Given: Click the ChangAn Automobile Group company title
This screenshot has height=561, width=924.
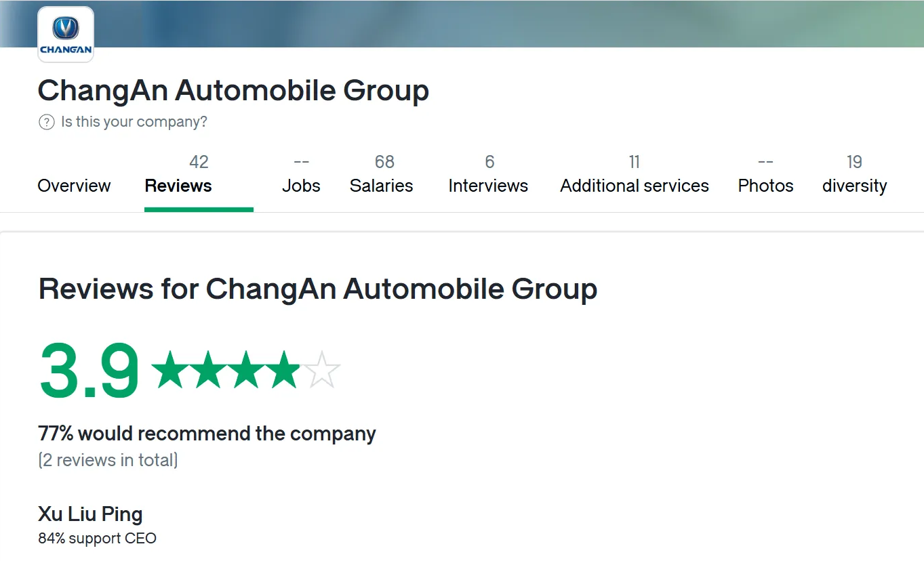Looking at the screenshot, I should pos(233,91).
